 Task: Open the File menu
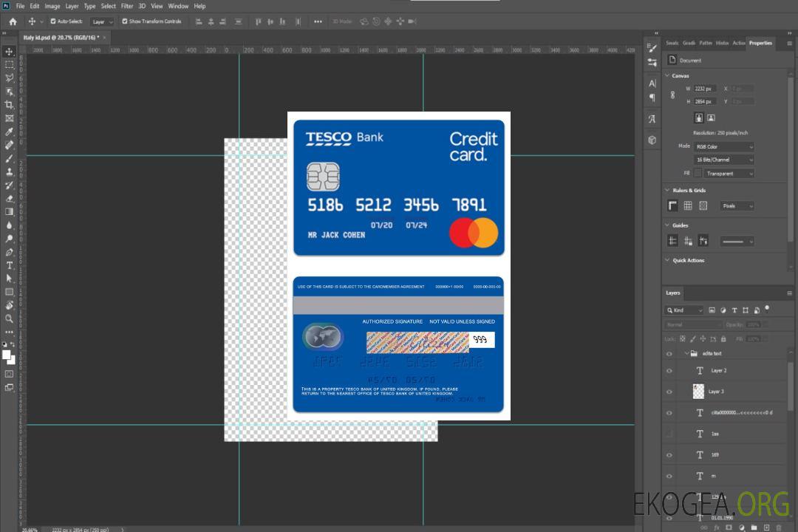pos(21,6)
